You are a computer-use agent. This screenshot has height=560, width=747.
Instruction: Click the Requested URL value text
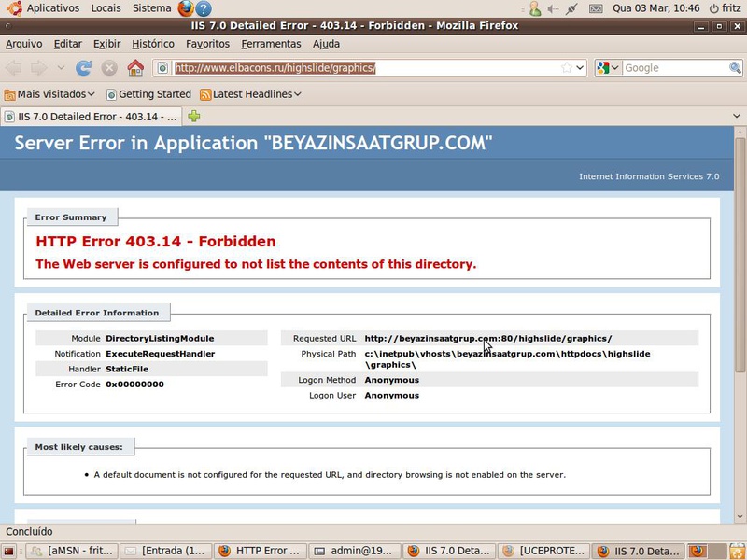(x=488, y=339)
